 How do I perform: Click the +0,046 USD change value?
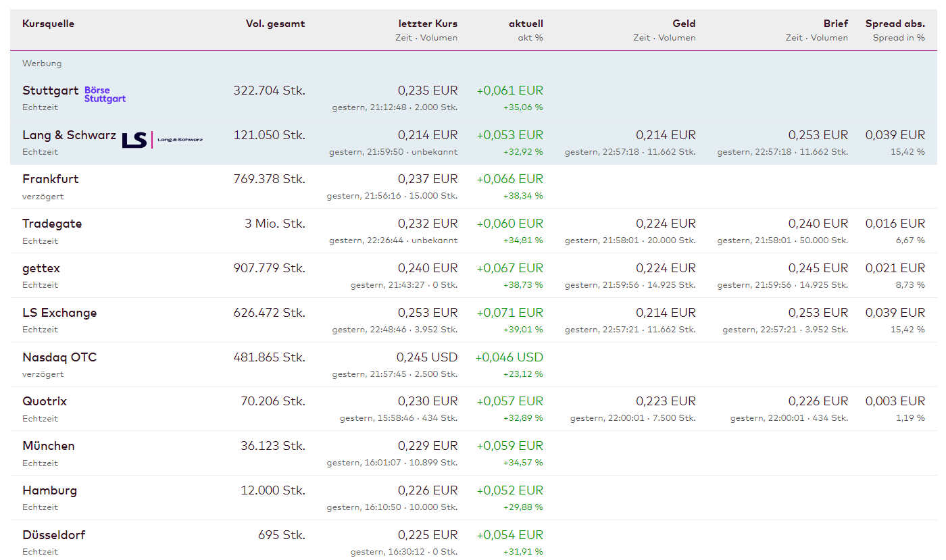[509, 357]
